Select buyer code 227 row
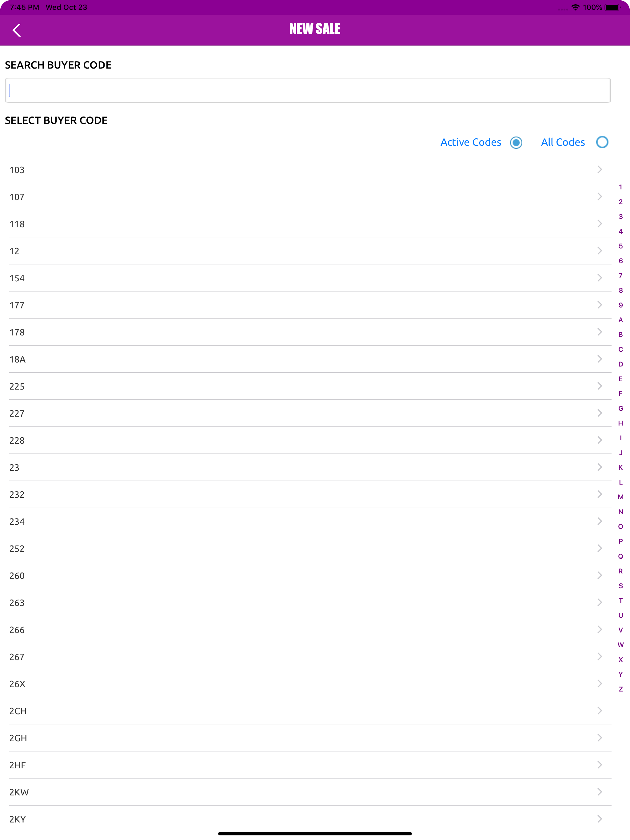 coord(310,413)
